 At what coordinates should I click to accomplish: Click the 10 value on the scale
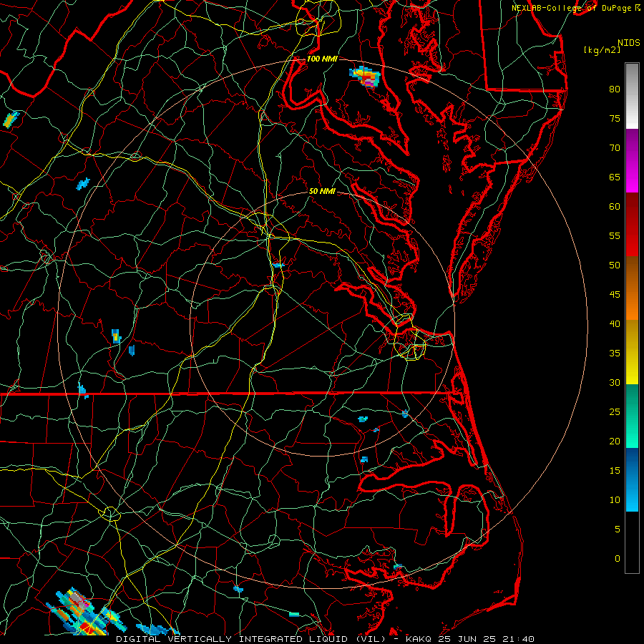(x=615, y=500)
